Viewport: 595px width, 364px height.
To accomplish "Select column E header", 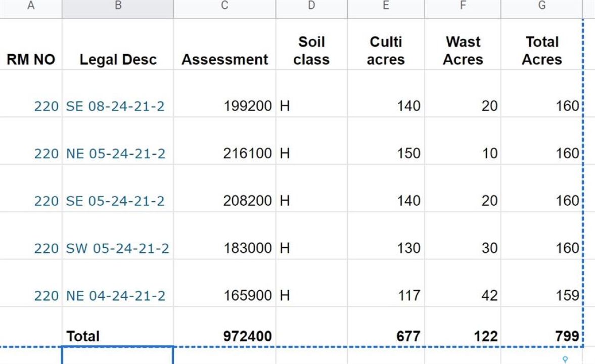I will 386,6.
